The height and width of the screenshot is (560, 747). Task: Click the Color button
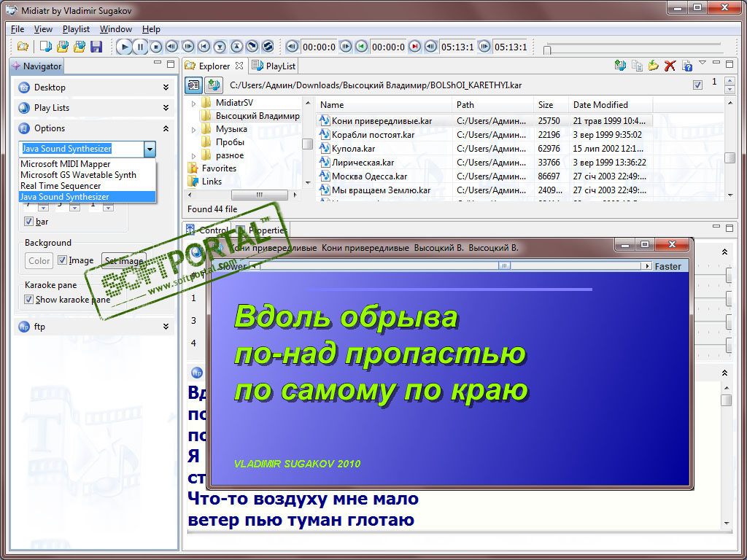39,260
